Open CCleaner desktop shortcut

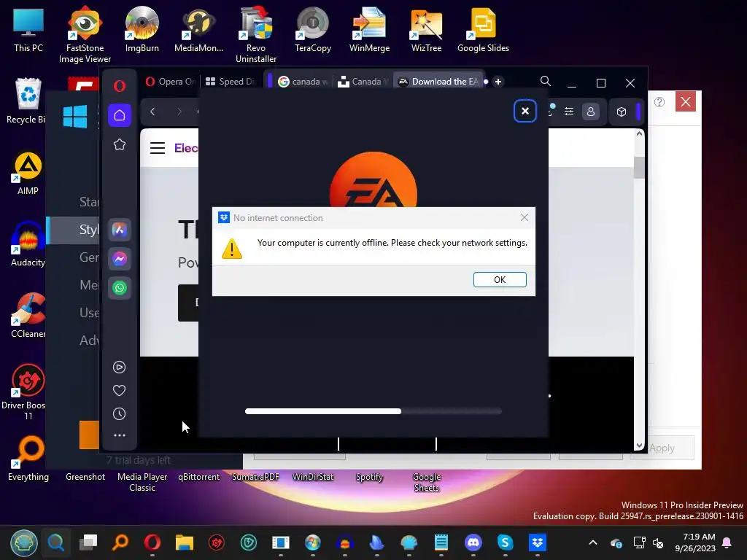click(x=28, y=315)
